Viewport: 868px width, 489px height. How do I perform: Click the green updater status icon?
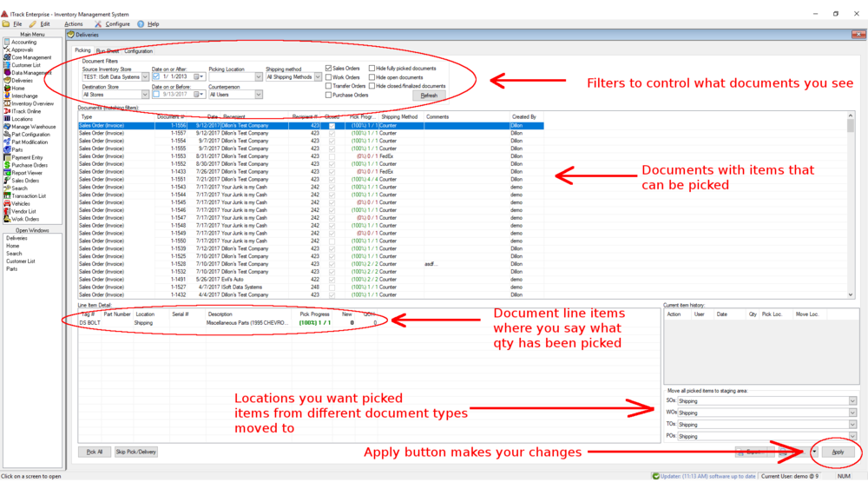point(655,476)
